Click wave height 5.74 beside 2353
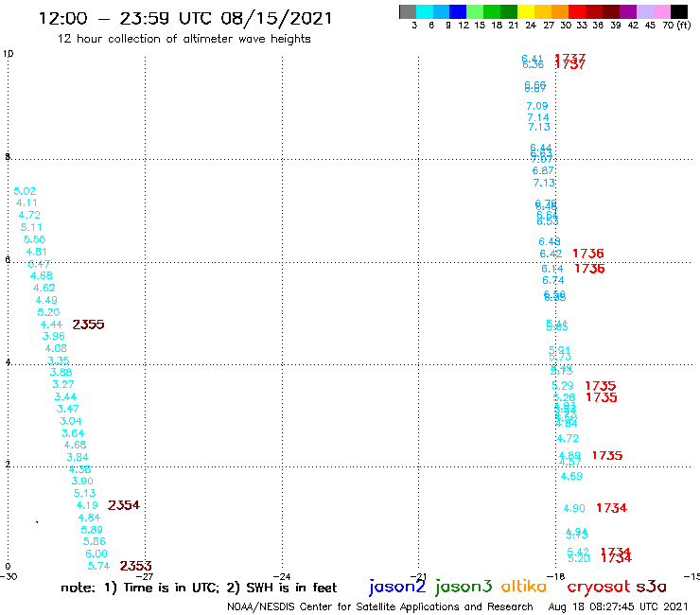The image size is (700, 615). tap(98, 567)
